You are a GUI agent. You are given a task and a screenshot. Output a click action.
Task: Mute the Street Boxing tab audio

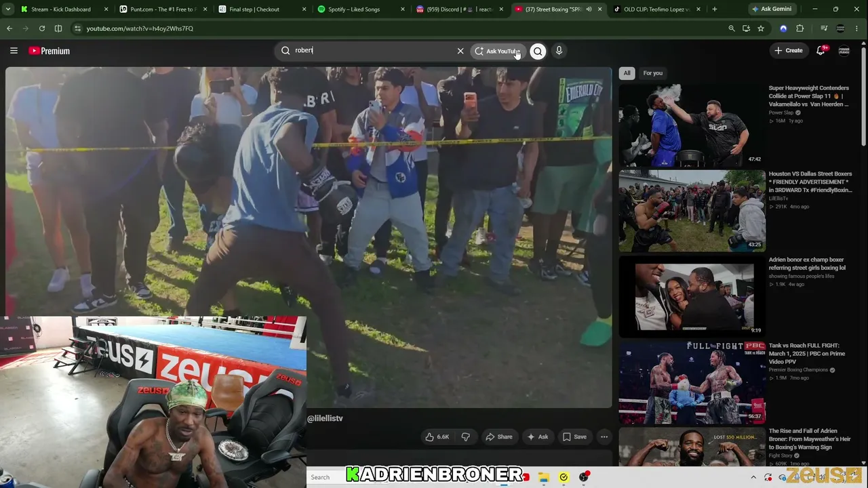(x=589, y=9)
